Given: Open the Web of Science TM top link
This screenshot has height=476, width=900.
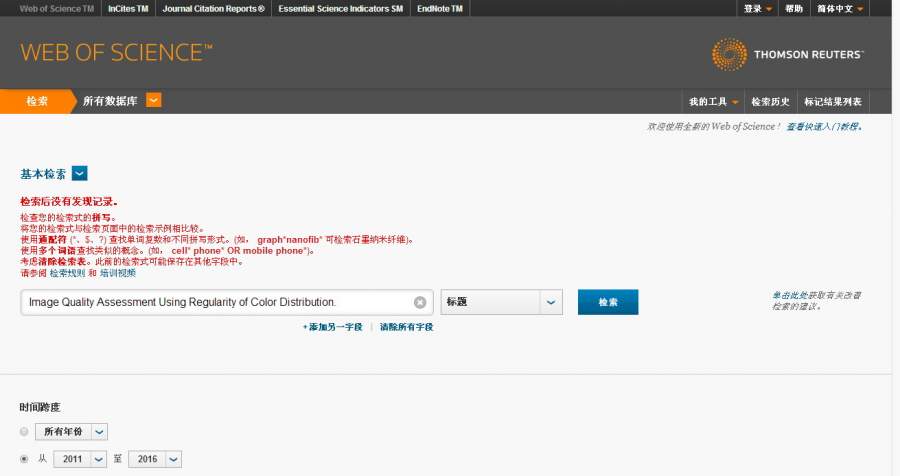Looking at the screenshot, I should click(x=56, y=9).
